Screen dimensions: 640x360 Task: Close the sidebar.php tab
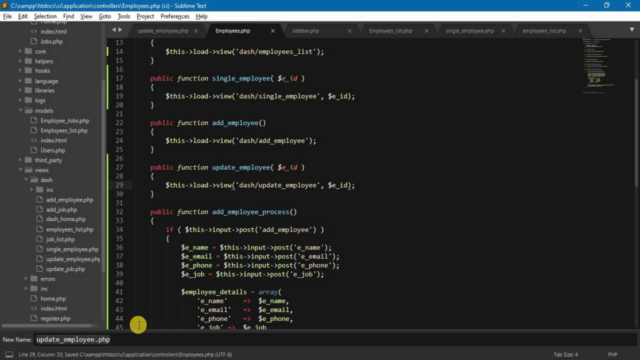[x=349, y=31]
